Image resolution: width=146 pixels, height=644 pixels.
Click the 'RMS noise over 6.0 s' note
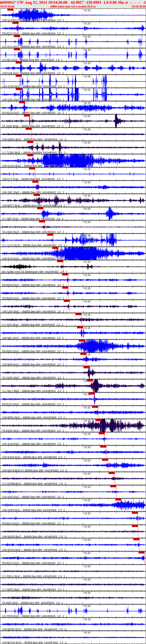pyautogui.click(x=73, y=6)
